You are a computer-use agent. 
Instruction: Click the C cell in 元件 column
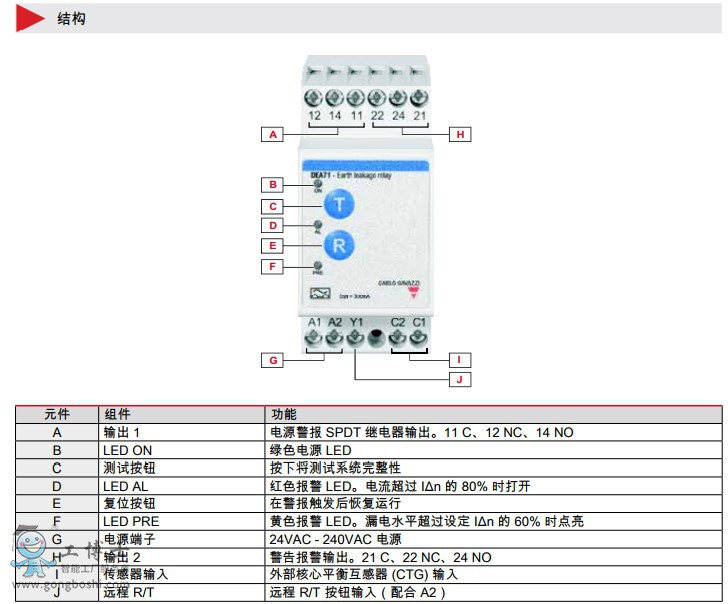(57, 468)
